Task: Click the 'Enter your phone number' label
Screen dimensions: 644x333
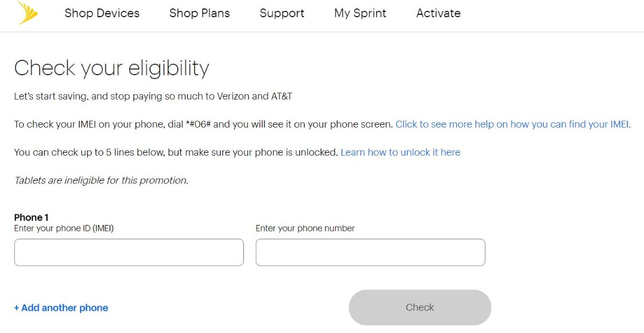Action: [305, 228]
